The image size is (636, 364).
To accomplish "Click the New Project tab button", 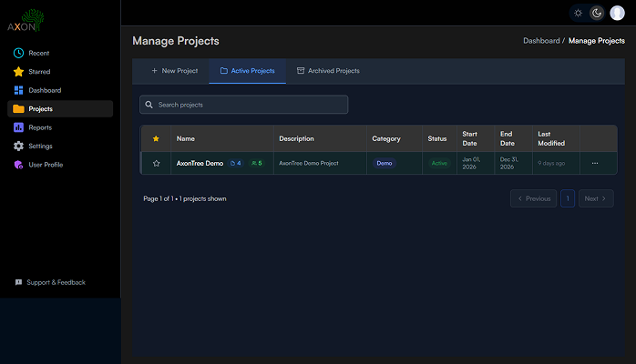I will point(174,71).
